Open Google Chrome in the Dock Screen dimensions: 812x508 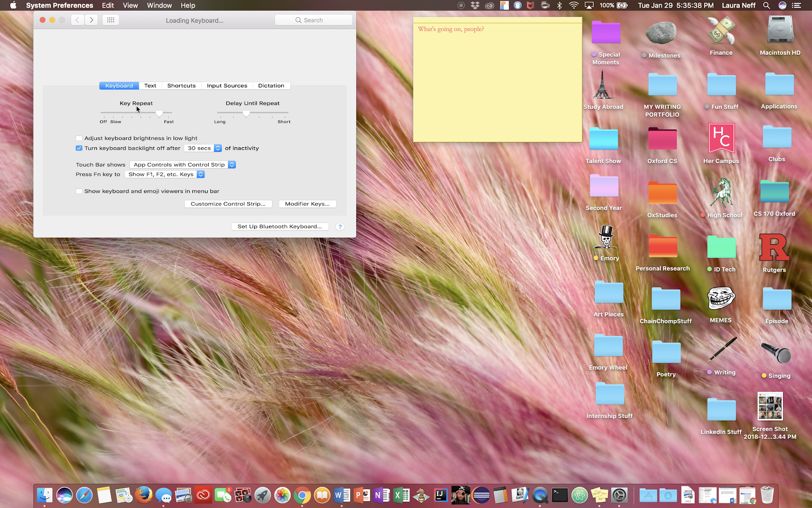point(302,495)
